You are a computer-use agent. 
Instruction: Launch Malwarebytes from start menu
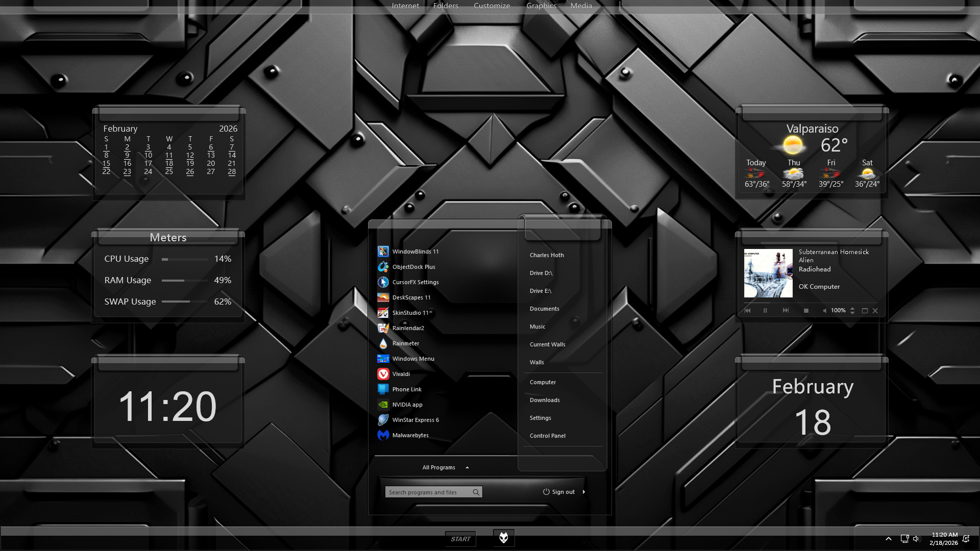coord(410,435)
